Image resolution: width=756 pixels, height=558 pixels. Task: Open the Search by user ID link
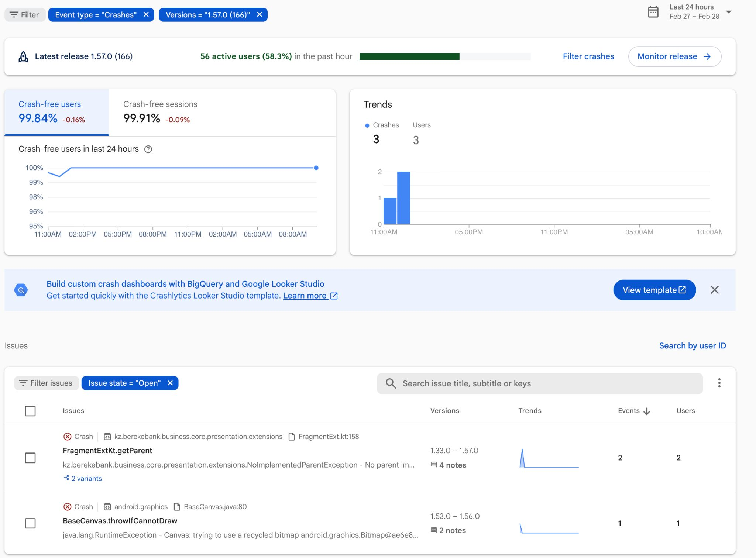tap(692, 346)
